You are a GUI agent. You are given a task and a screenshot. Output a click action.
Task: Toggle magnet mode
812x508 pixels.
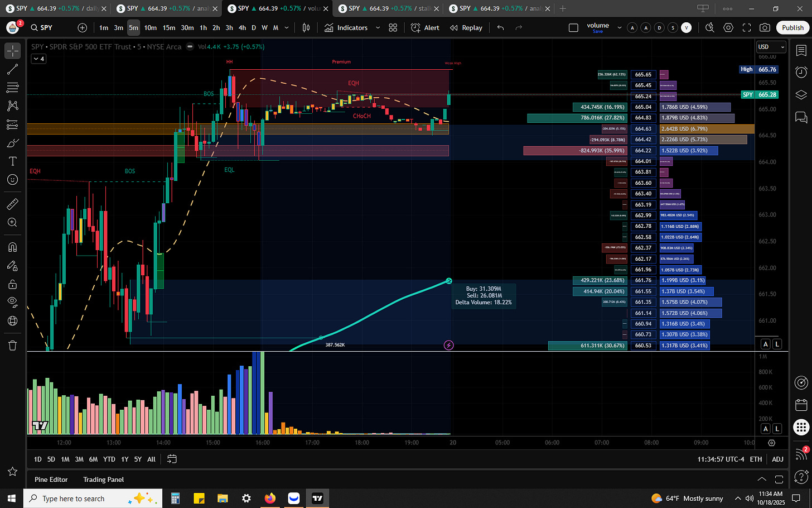click(x=12, y=247)
